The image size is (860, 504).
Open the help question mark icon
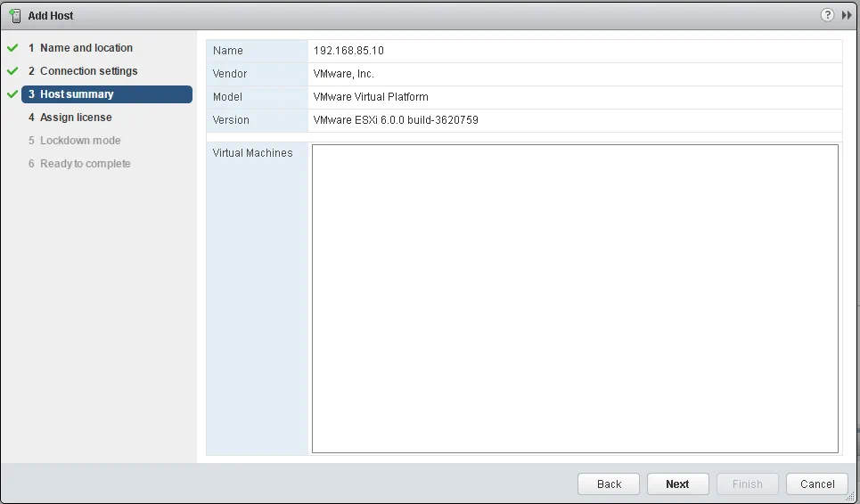coord(828,15)
